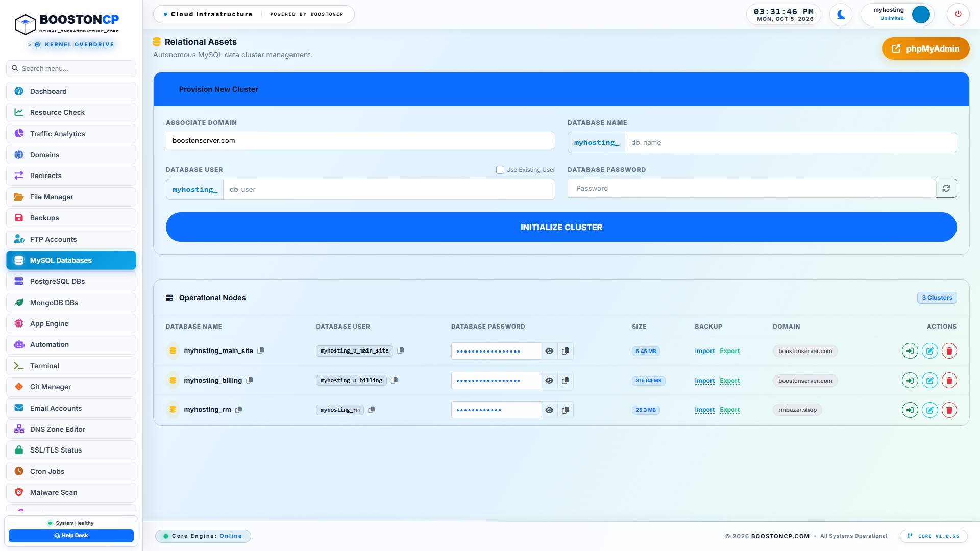Open File Manager in sidebar
Viewport: 980px width, 551px height.
tap(71, 197)
